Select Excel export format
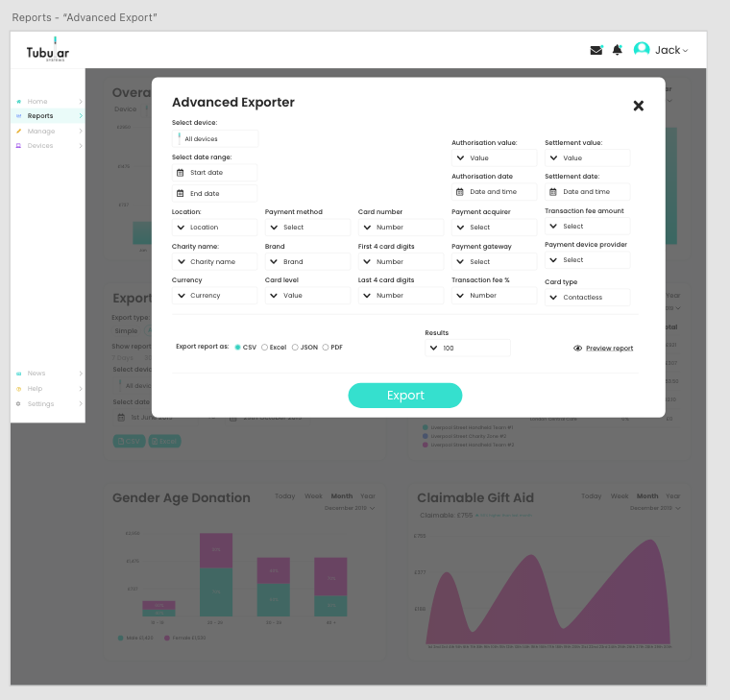Image resolution: width=730 pixels, height=700 pixels. pos(265,347)
